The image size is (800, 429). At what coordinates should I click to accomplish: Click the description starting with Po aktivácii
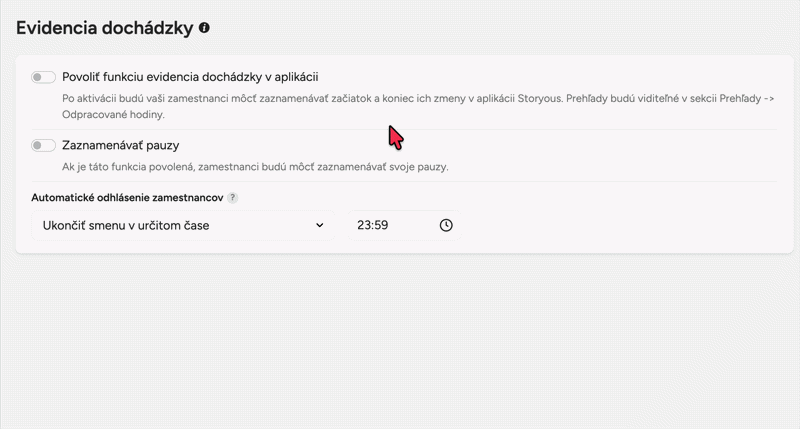click(300, 98)
